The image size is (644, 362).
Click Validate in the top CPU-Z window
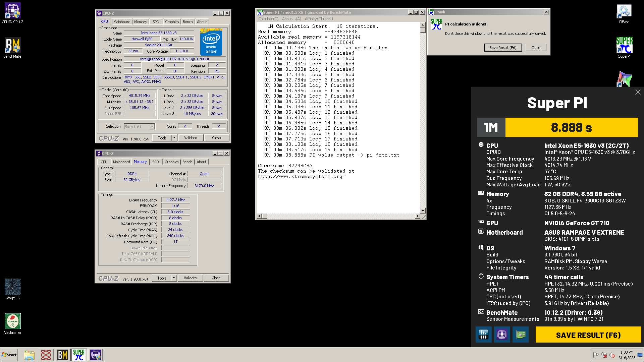(x=191, y=138)
